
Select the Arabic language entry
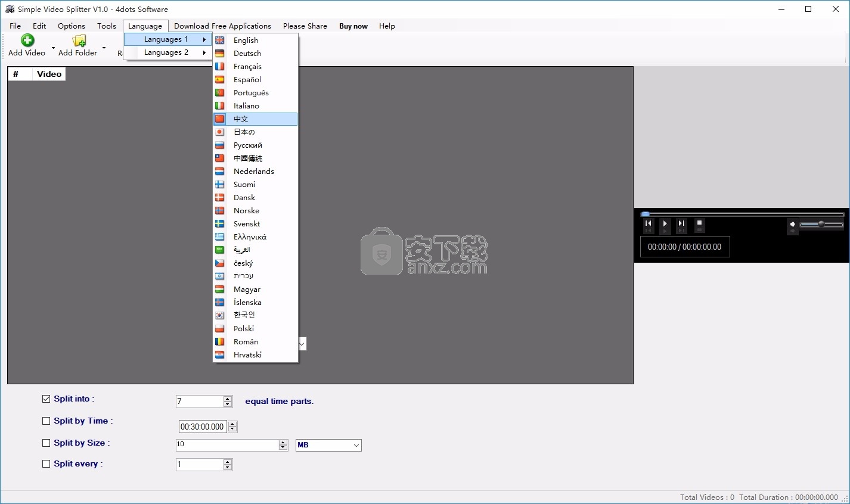(255, 250)
